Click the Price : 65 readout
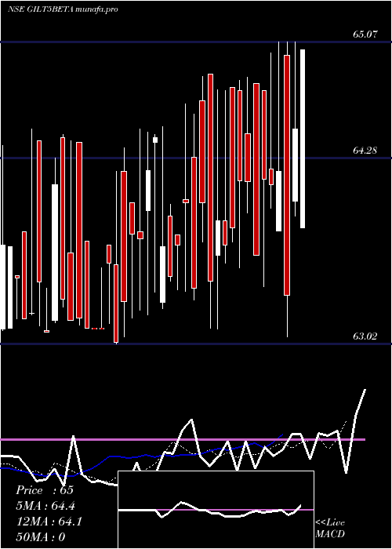 pos(45,490)
